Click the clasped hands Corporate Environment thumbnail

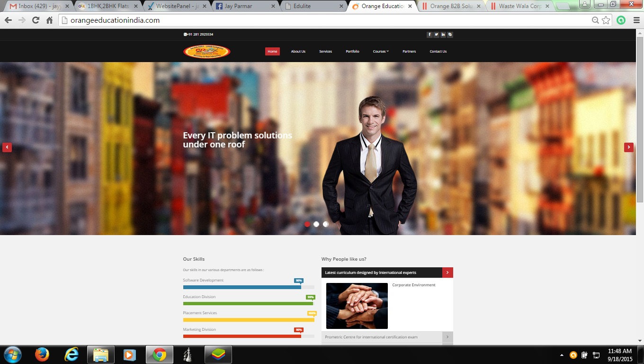[357, 306]
